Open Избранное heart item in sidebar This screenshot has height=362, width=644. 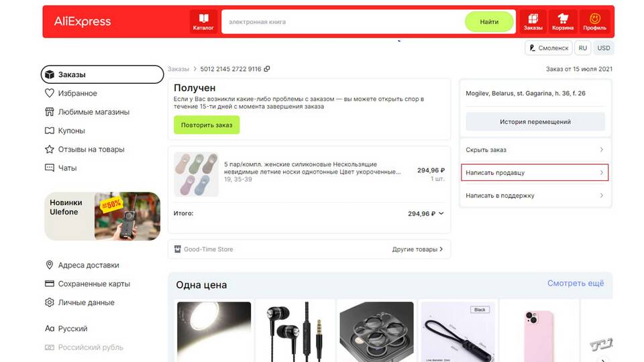point(70,93)
